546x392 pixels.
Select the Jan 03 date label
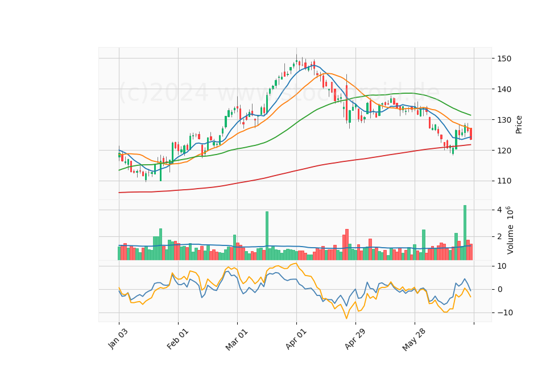pos(118,339)
